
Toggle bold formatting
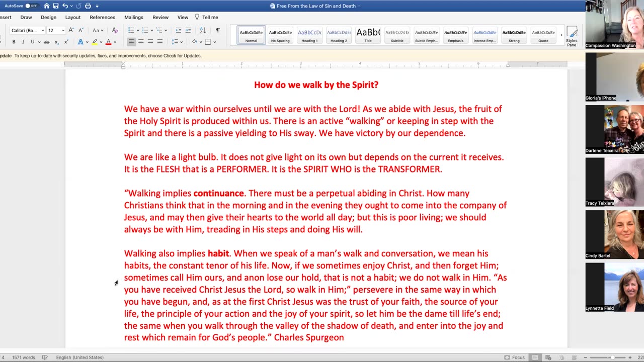point(14,42)
